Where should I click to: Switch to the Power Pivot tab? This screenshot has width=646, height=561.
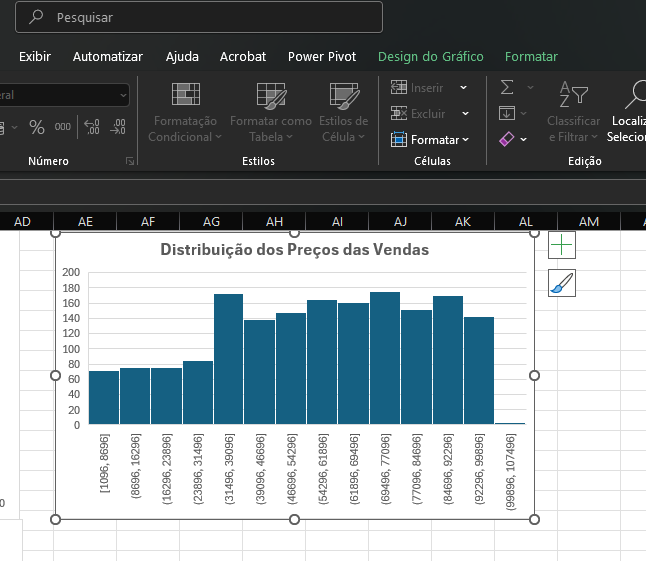[x=322, y=56]
